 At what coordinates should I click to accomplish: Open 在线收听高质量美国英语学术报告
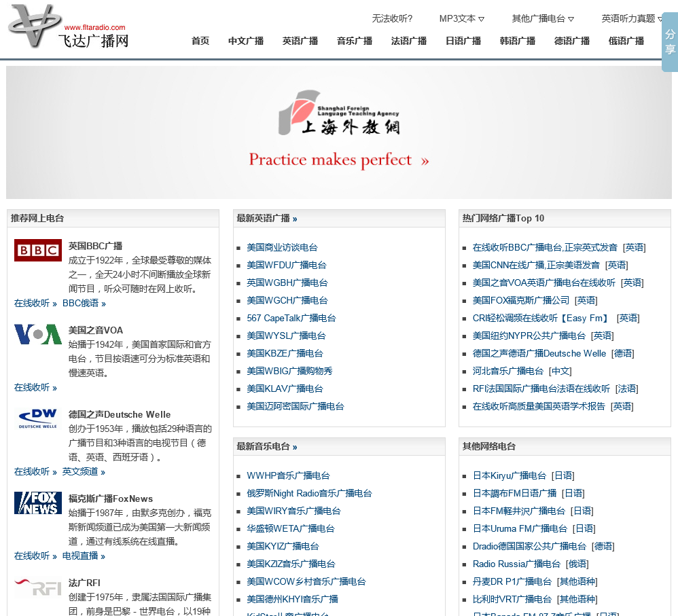pyautogui.click(x=539, y=407)
